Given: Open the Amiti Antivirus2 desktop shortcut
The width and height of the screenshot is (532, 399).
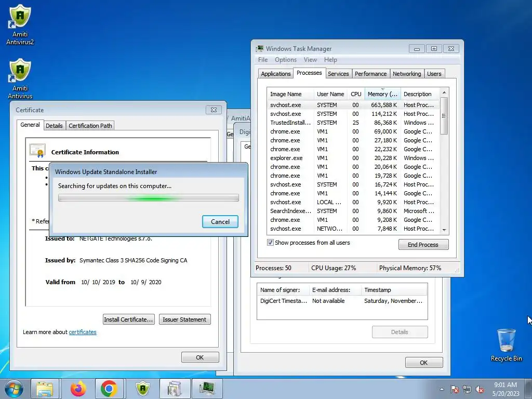Looking at the screenshot, I should coord(20,25).
